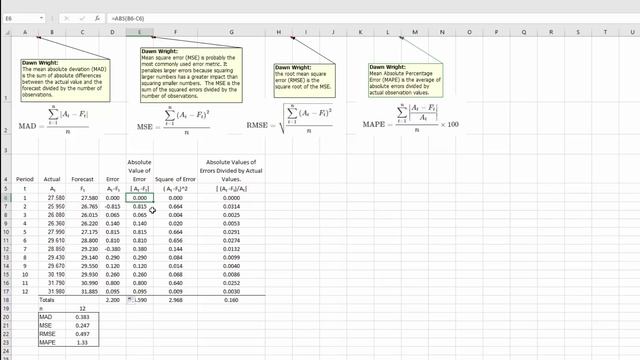The width and height of the screenshot is (640, 360).
Task: Select the RMSE formula image
Action: [290, 119]
